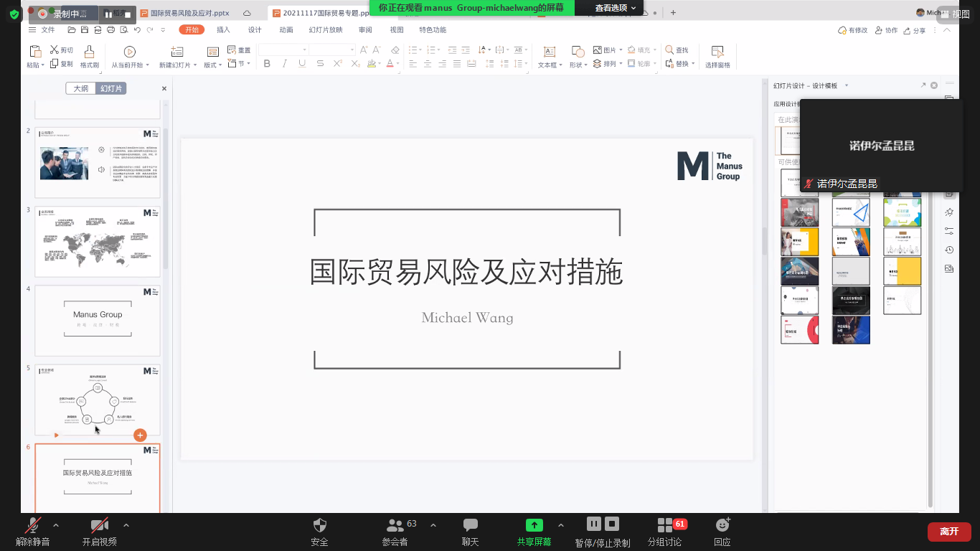Viewport: 980px width, 551px height.
Task: Click the Find (查找) magnifier icon
Action: pyautogui.click(x=669, y=50)
